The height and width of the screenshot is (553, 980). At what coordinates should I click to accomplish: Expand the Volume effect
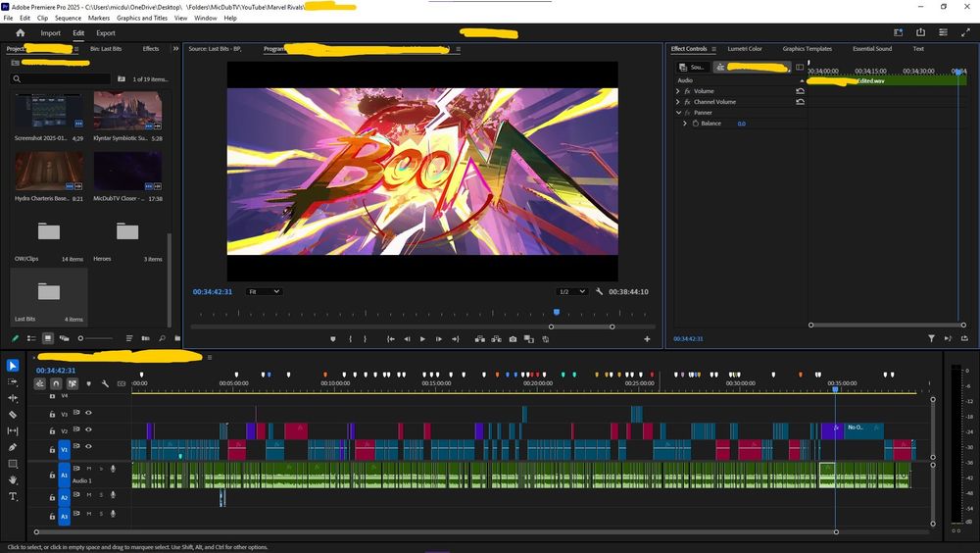[677, 91]
